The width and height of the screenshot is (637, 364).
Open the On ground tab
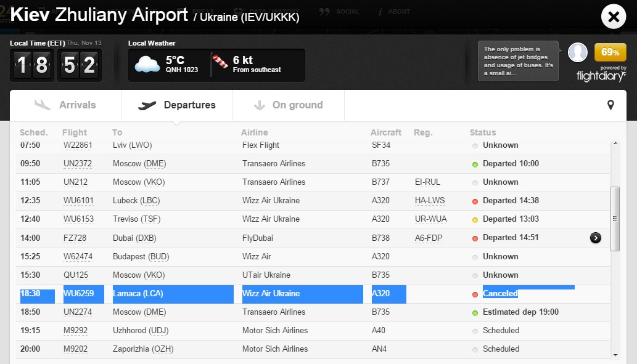pyautogui.click(x=289, y=105)
